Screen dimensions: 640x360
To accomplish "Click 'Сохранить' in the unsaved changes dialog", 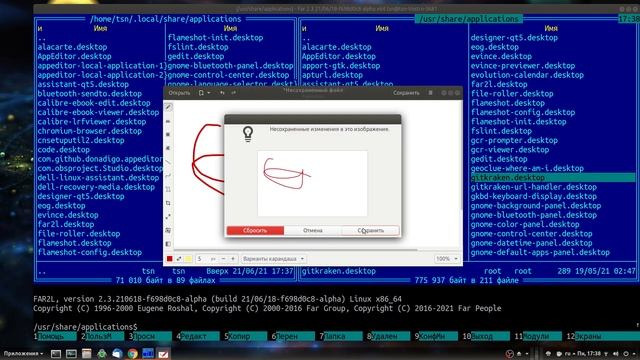I will pyautogui.click(x=370, y=231).
